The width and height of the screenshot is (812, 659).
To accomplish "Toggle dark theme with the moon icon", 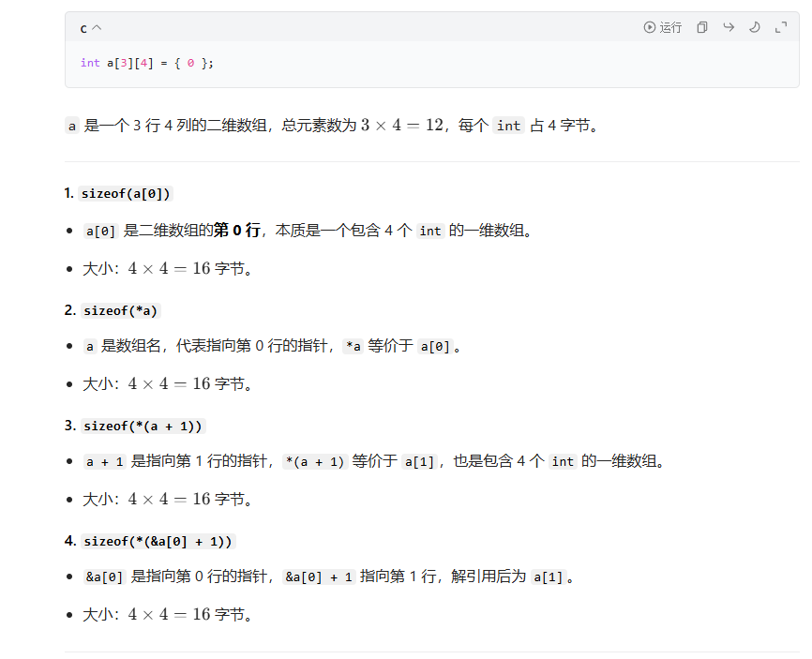I will (x=755, y=27).
